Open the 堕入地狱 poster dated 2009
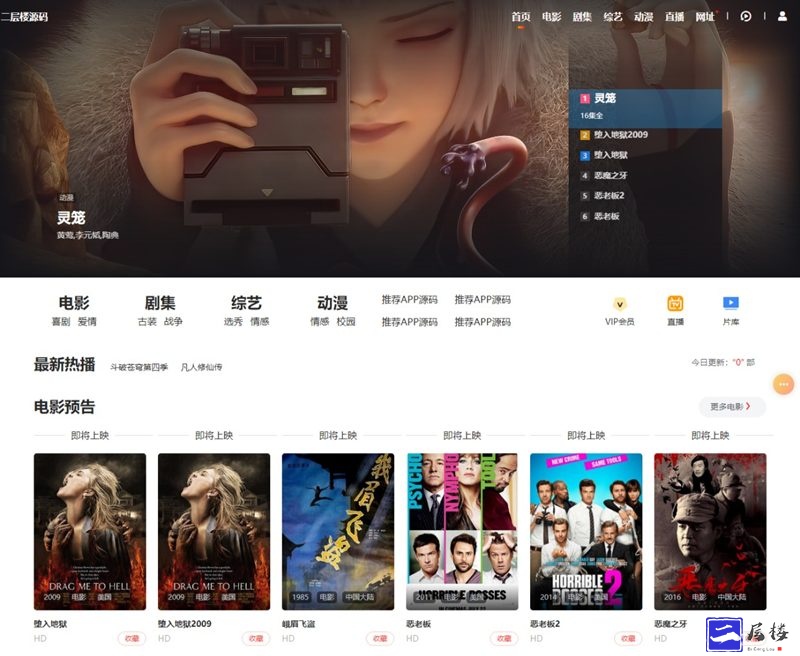The image size is (800, 656). pos(90,532)
